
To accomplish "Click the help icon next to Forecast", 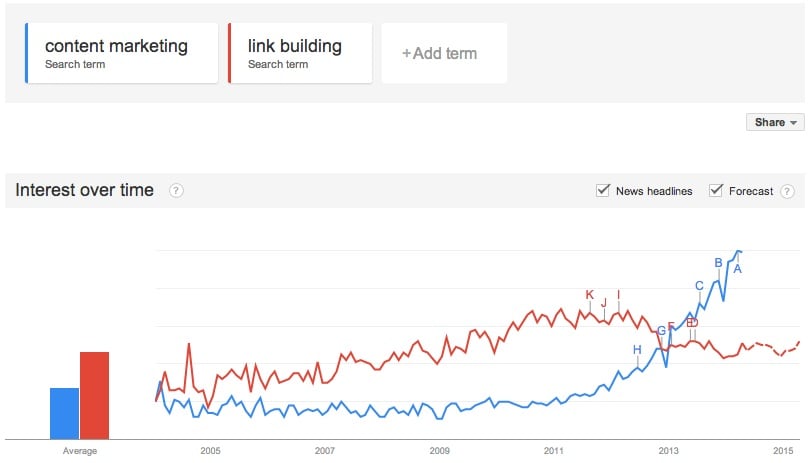I will (787, 191).
